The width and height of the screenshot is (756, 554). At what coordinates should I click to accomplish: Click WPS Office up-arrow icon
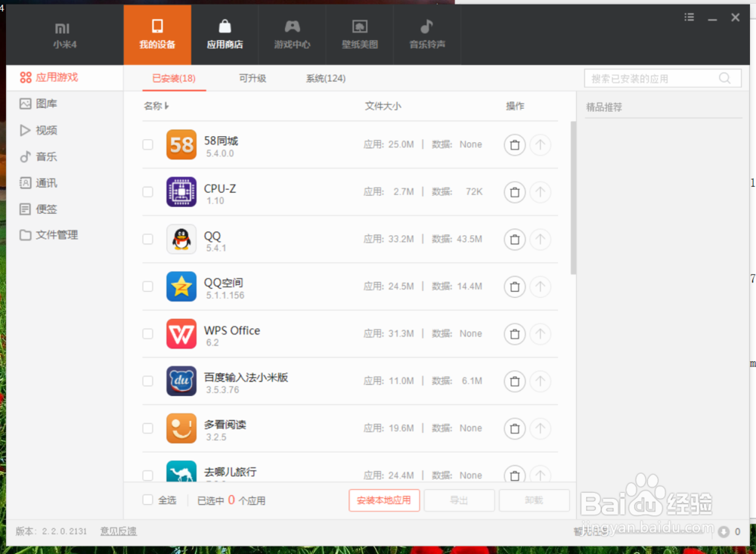[x=540, y=333]
